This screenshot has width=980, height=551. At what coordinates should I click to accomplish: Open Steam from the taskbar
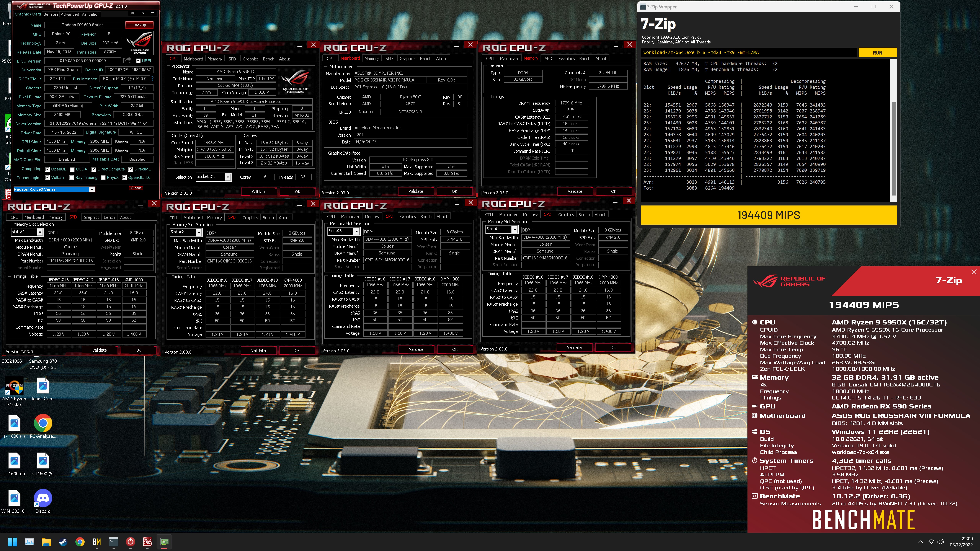63,541
